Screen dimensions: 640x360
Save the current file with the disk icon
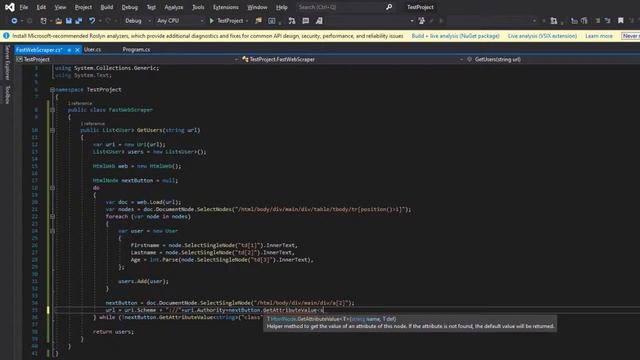(x=69, y=20)
